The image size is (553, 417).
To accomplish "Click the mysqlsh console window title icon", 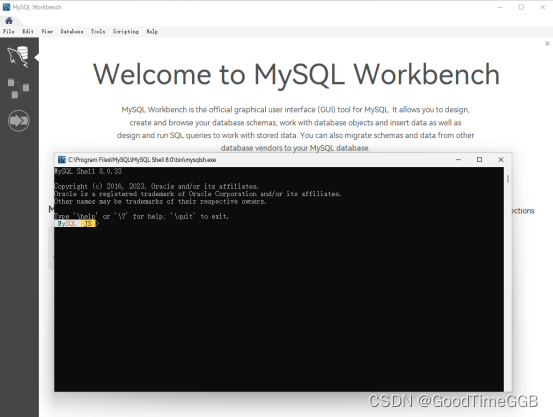I will (x=62, y=159).
